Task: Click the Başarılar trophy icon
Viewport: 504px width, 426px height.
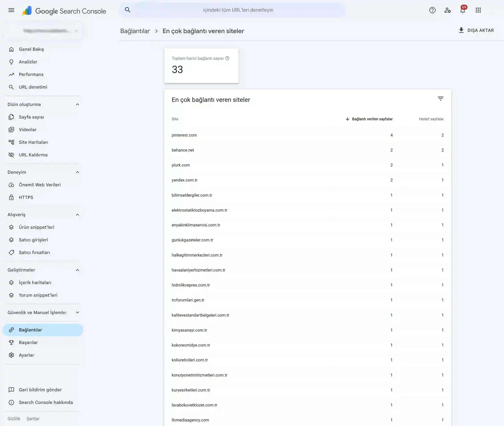Action: coord(11,342)
